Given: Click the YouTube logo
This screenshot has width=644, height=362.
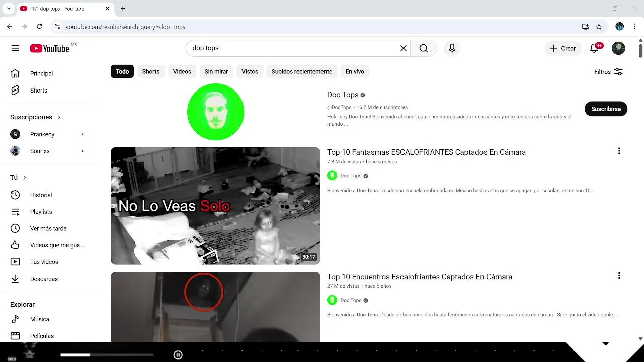Looking at the screenshot, I should (50, 48).
